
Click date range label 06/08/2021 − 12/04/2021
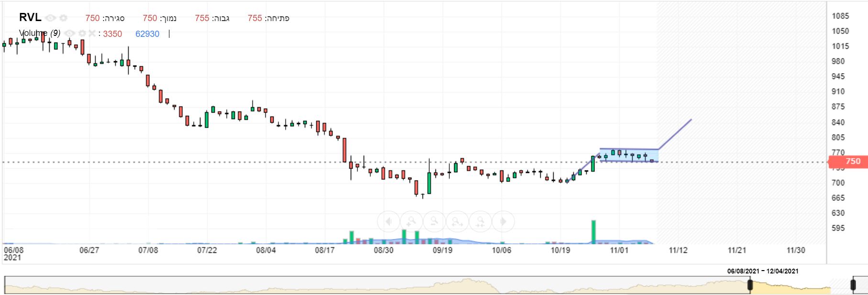763,271
